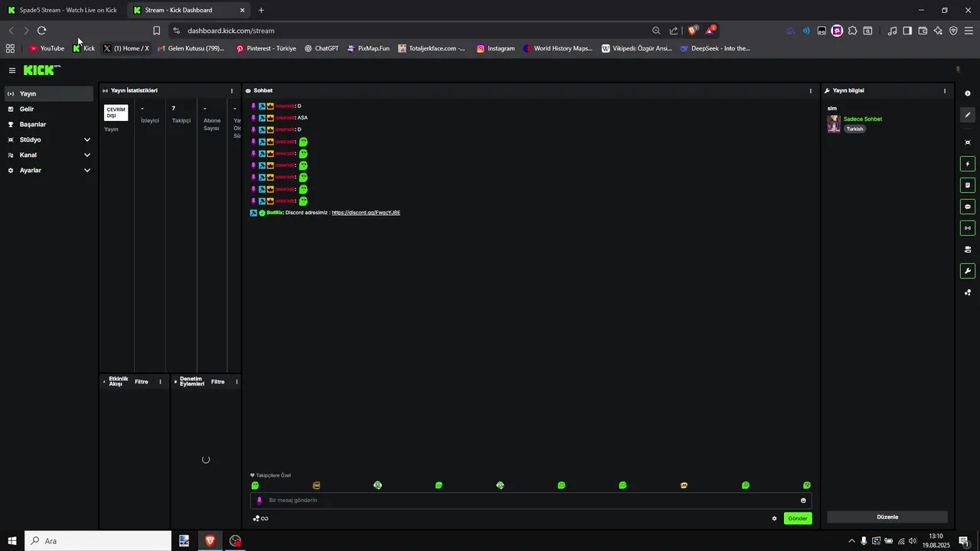
Task: Open the Yayın bilgisi panel three-dot menu
Action: 945,90
